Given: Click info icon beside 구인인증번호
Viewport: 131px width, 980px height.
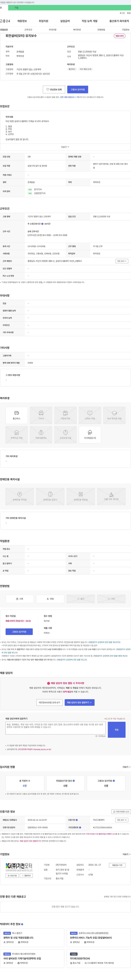Looking at the screenshot, I should 80,828.
